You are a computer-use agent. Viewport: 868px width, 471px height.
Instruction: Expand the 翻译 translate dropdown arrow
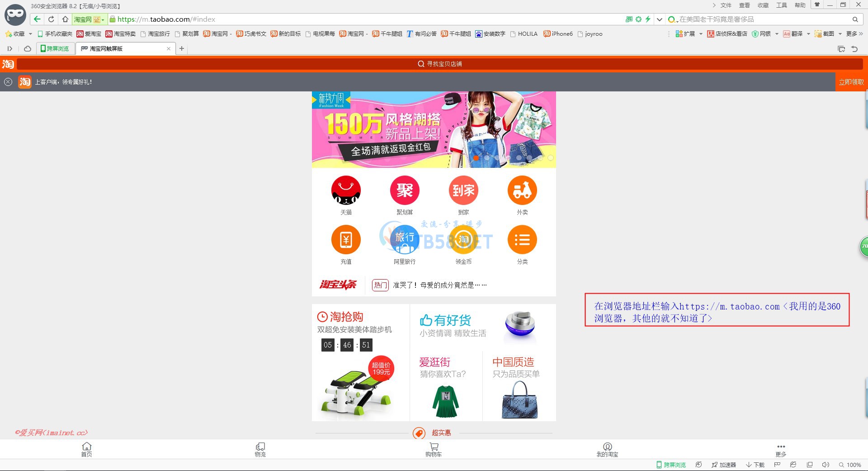coord(808,34)
